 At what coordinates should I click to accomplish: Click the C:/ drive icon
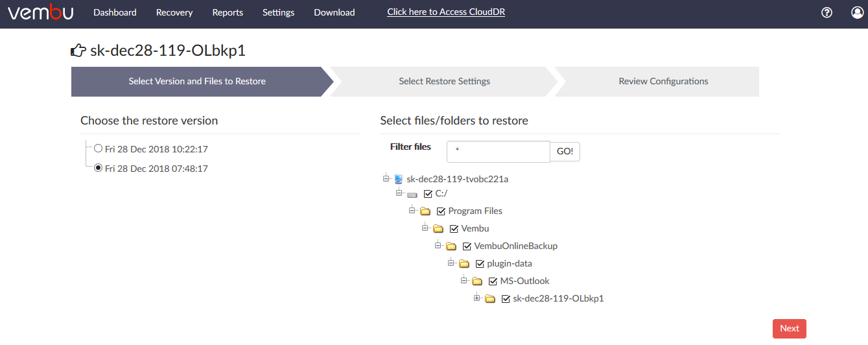pos(412,194)
